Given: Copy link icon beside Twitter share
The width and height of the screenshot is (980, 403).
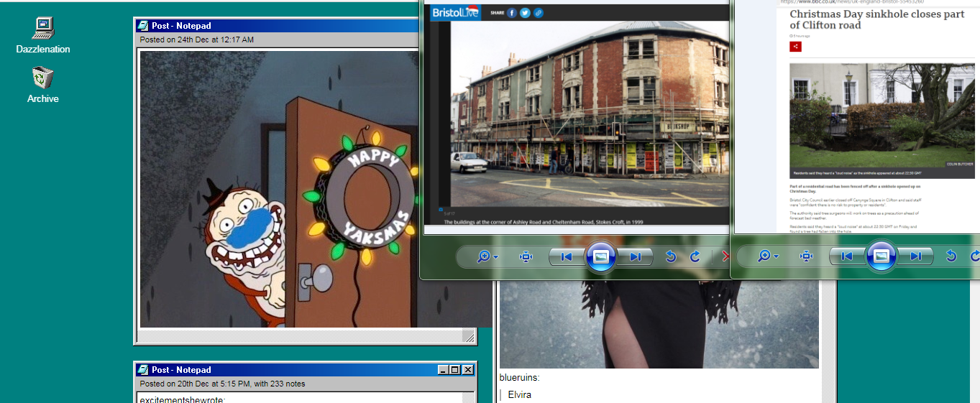Looking at the screenshot, I should (538, 13).
